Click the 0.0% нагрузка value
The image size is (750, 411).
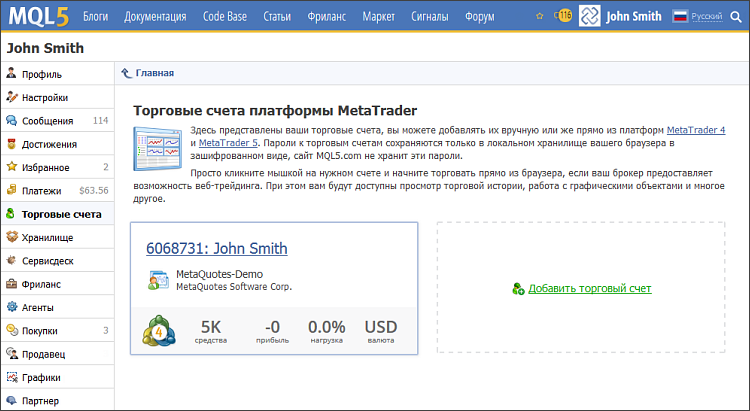click(326, 327)
